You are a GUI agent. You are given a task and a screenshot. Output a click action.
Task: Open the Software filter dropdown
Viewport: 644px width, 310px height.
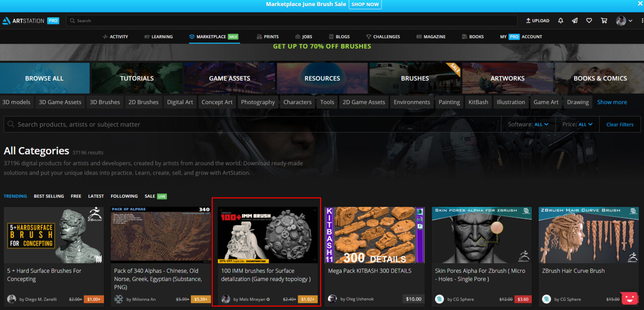coord(528,124)
